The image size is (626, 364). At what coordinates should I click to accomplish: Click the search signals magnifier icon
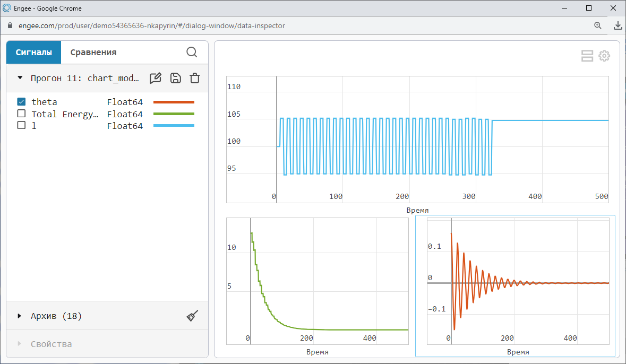(x=192, y=52)
